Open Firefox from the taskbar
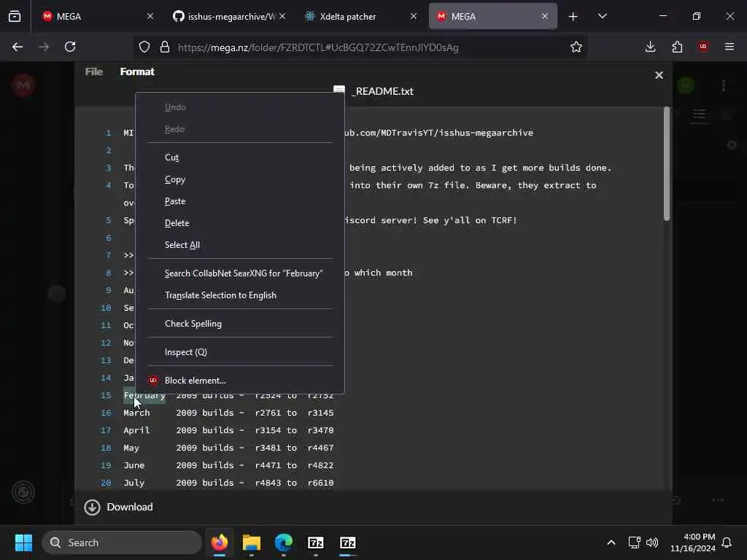The height and width of the screenshot is (560, 747). tap(219, 542)
